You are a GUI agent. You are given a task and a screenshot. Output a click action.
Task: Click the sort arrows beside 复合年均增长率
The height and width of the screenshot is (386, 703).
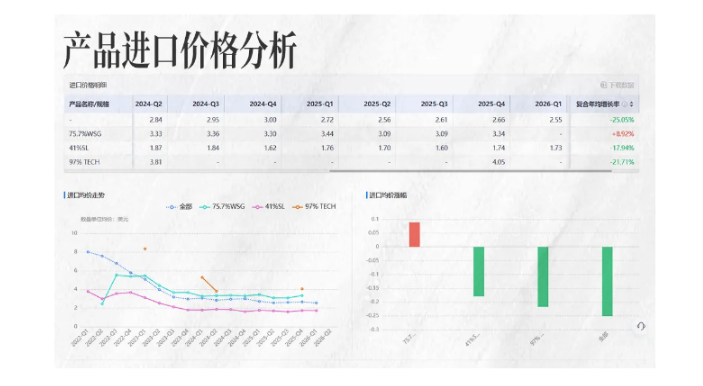[631, 104]
